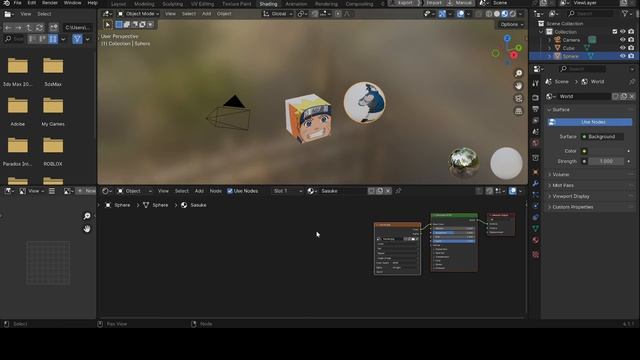Open the Modifiers wrench tab icon
Screen dimensions: 640x360
pyautogui.click(x=536, y=184)
